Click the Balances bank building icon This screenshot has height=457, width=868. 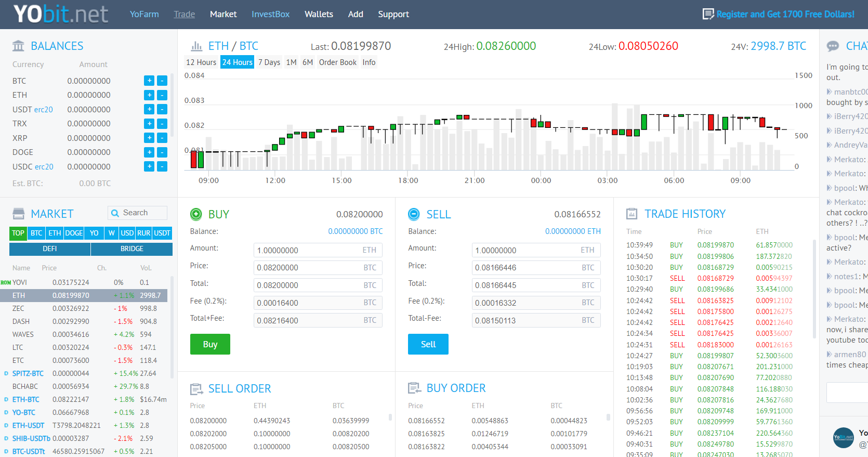pos(18,46)
